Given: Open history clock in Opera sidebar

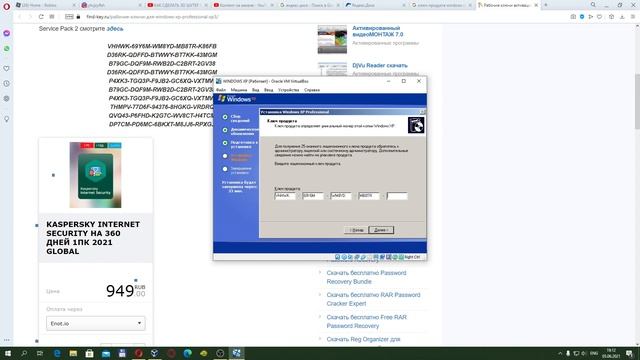Looking at the screenshot, I should (x=7, y=84).
